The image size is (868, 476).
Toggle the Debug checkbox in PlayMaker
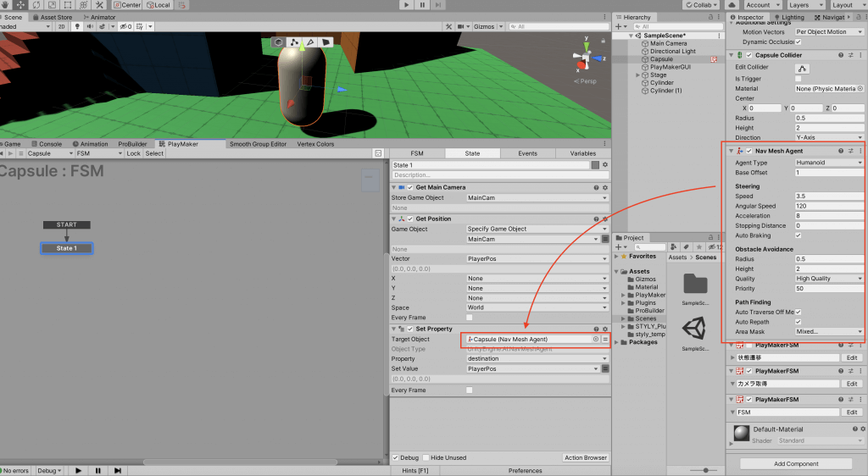(396, 458)
